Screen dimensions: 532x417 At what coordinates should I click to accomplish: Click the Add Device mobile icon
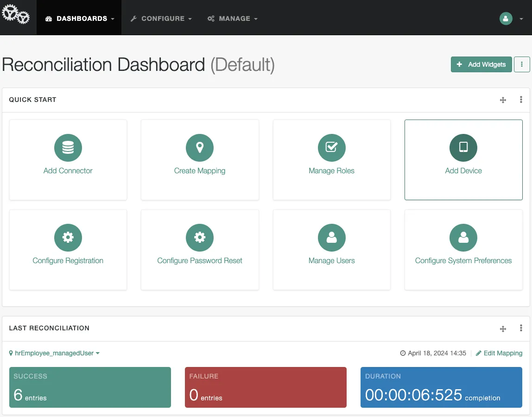point(463,147)
